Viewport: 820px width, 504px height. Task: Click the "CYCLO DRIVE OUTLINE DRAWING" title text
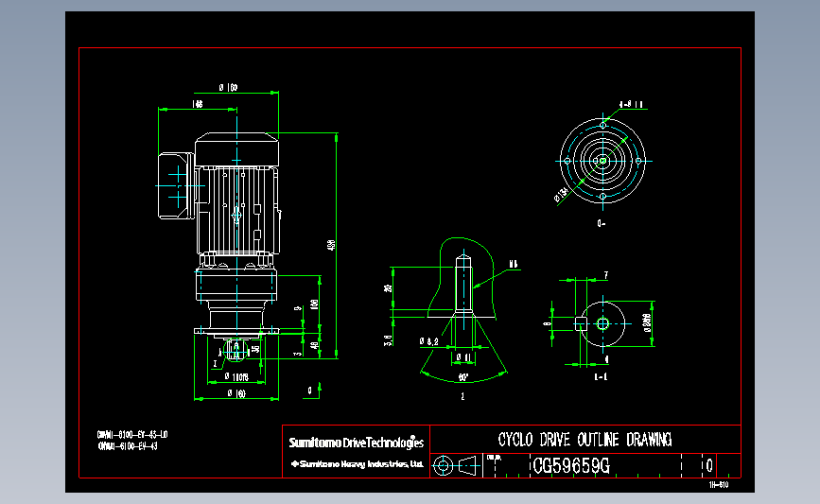click(x=584, y=440)
